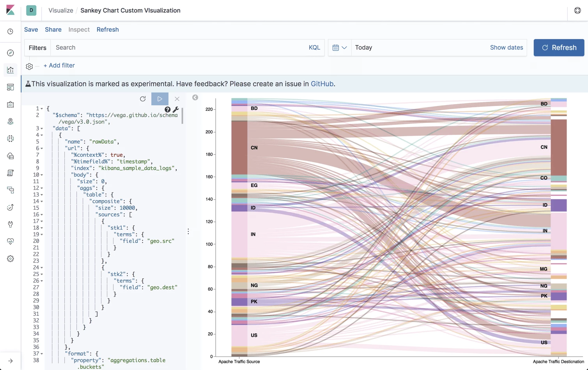Open Dev Tools via the sidebar wrench icon
This screenshot has height=370, width=588.
click(11, 224)
